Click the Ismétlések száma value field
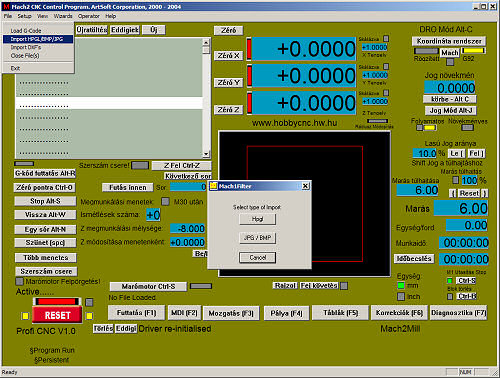500x378 pixels. (x=153, y=215)
